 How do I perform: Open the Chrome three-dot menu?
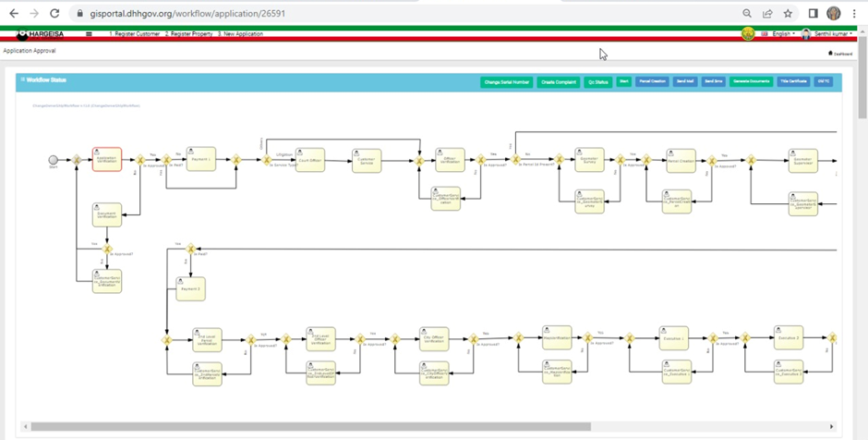point(855,13)
